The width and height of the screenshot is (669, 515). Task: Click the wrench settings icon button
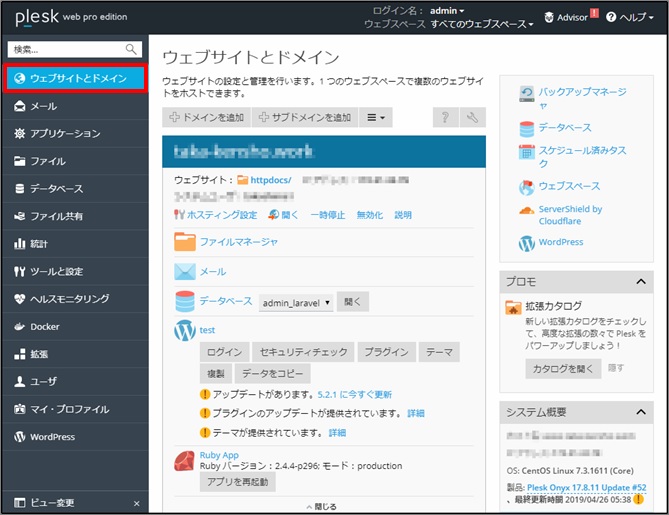click(x=472, y=118)
